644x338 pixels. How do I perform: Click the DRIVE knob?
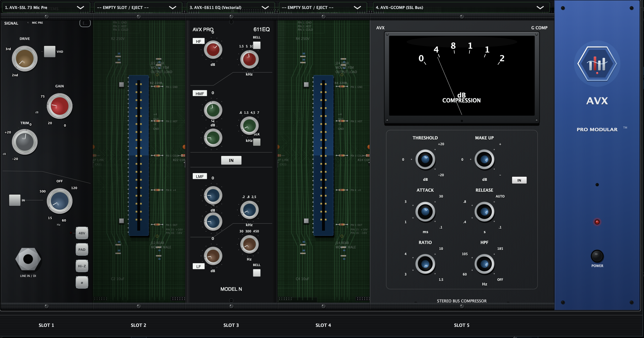tap(25, 59)
